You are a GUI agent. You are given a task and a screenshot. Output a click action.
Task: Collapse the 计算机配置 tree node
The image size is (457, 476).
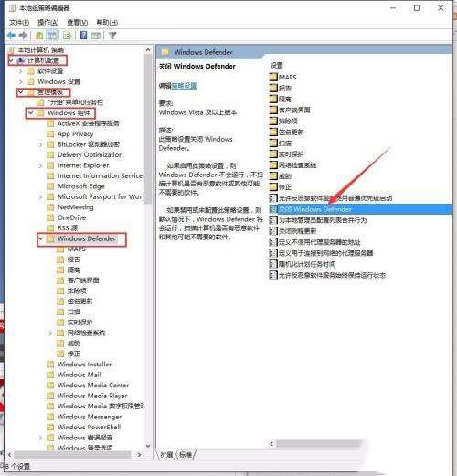tap(11, 60)
